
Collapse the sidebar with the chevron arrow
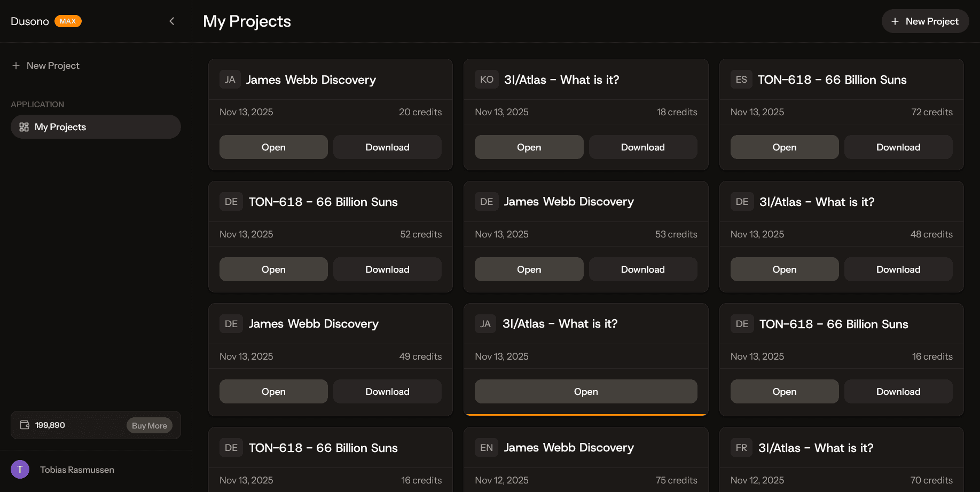[171, 21]
